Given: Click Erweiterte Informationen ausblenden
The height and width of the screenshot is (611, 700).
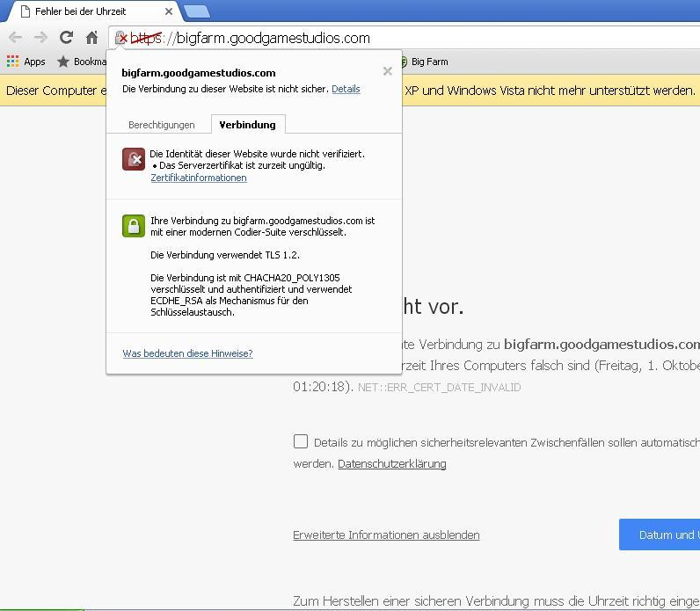Looking at the screenshot, I should [386, 535].
